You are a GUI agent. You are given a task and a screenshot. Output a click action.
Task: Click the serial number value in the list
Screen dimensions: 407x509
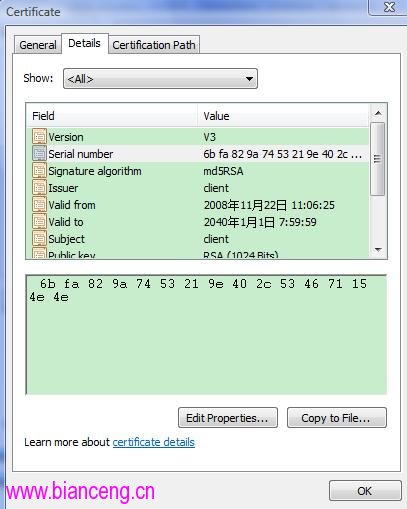pyautogui.click(x=283, y=154)
